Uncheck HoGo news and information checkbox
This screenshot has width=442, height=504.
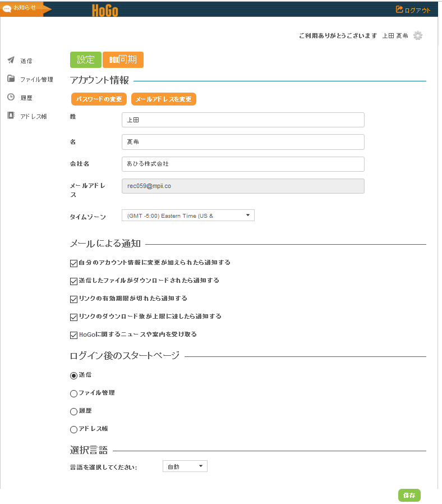coord(73,335)
